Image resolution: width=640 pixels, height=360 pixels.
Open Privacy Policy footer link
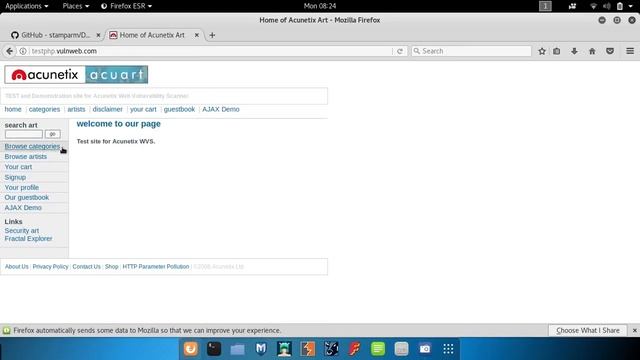coord(50,267)
